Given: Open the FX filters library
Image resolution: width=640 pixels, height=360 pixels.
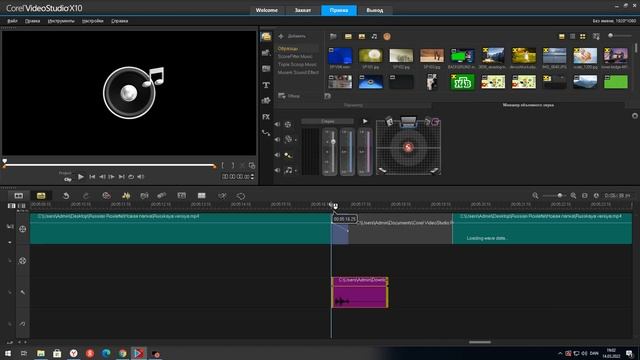Looking at the screenshot, I should tap(266, 117).
